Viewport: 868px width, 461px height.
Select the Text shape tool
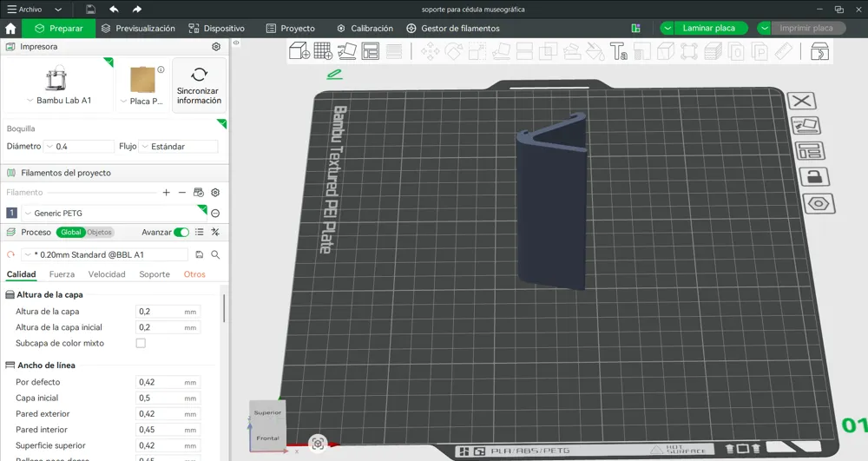click(x=618, y=51)
